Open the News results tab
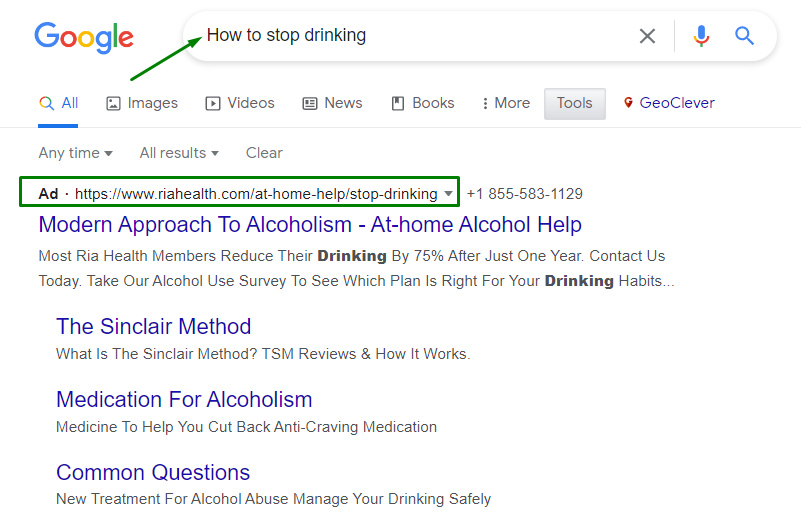 (332, 103)
